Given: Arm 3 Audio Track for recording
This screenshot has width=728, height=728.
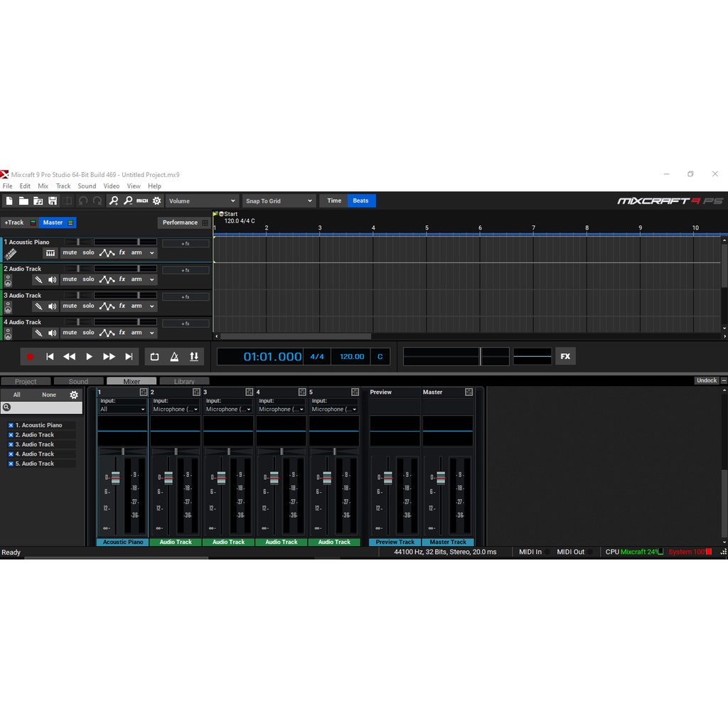Looking at the screenshot, I should pyautogui.click(x=136, y=306).
